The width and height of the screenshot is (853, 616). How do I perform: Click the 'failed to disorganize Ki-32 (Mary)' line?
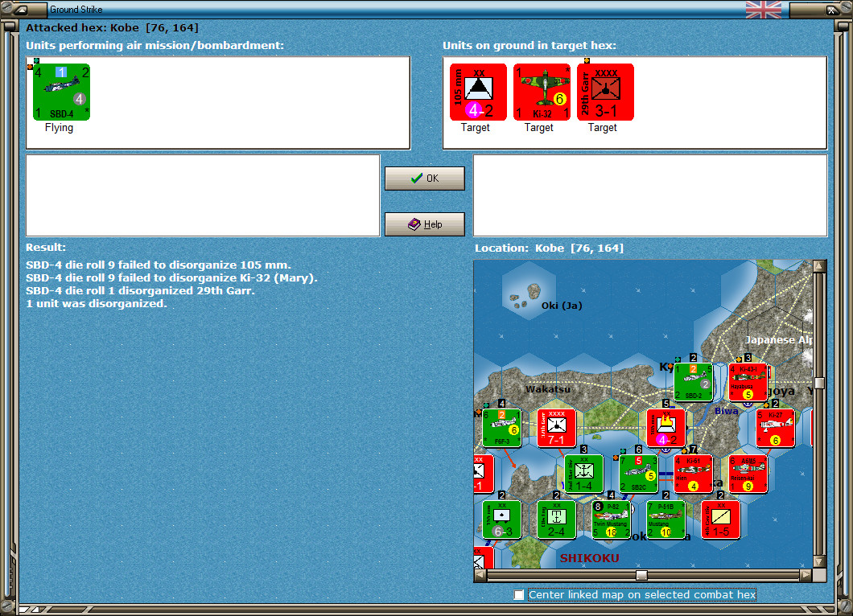pos(171,277)
